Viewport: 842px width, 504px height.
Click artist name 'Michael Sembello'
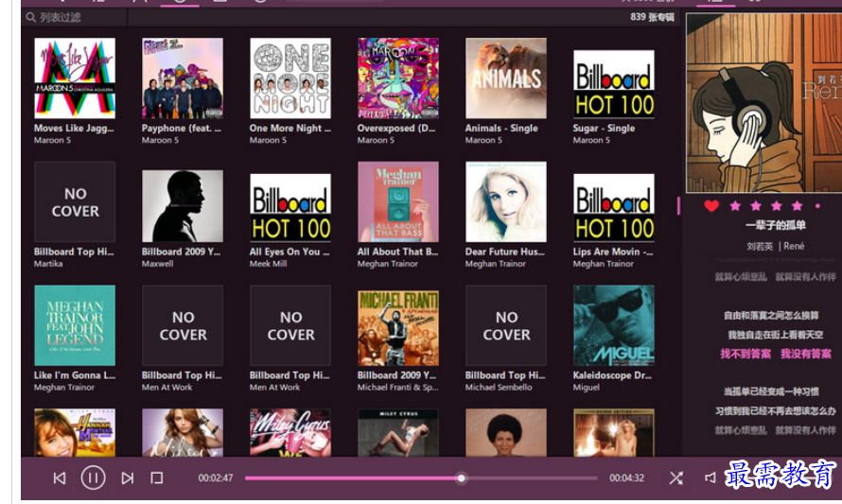499,387
